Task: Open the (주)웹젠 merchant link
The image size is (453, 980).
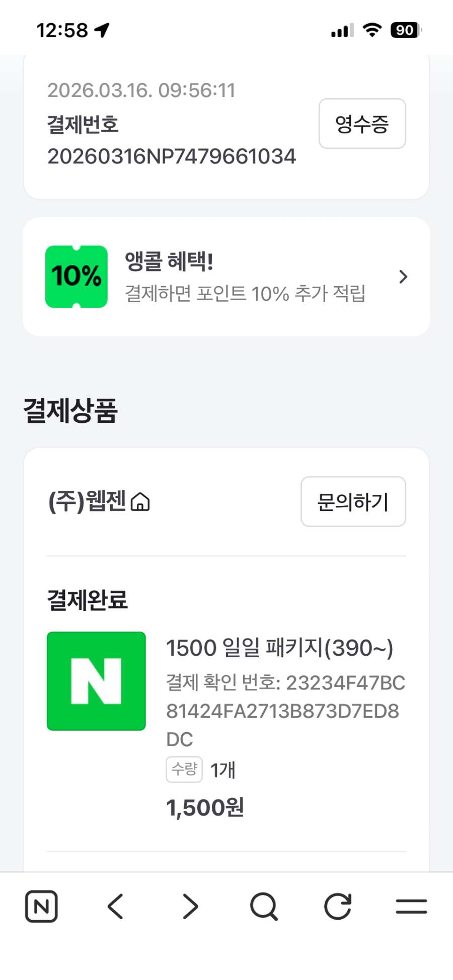Action: (87, 501)
